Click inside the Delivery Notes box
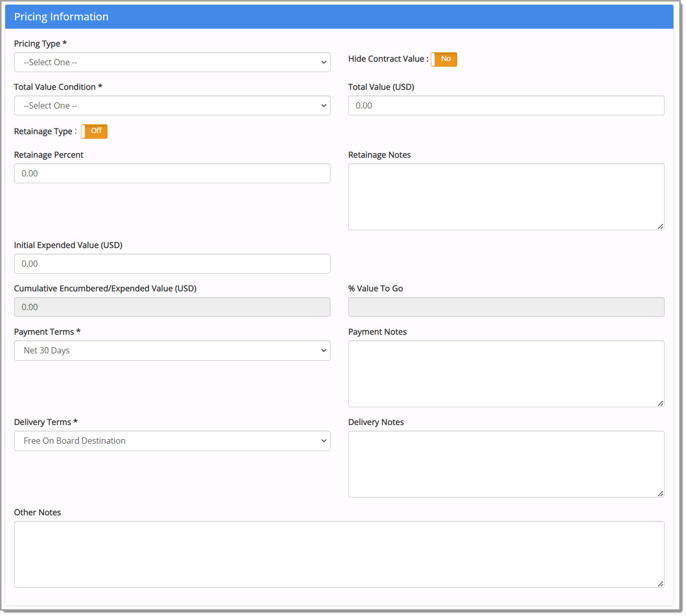 tap(506, 464)
